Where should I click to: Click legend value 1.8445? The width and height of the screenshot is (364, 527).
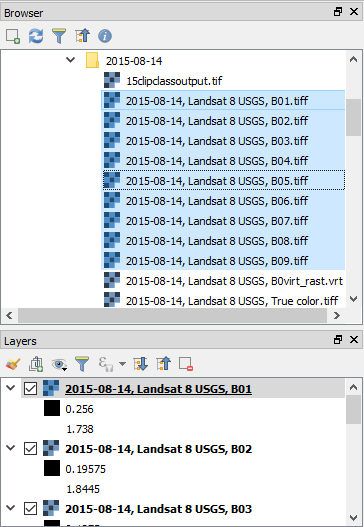(83, 489)
